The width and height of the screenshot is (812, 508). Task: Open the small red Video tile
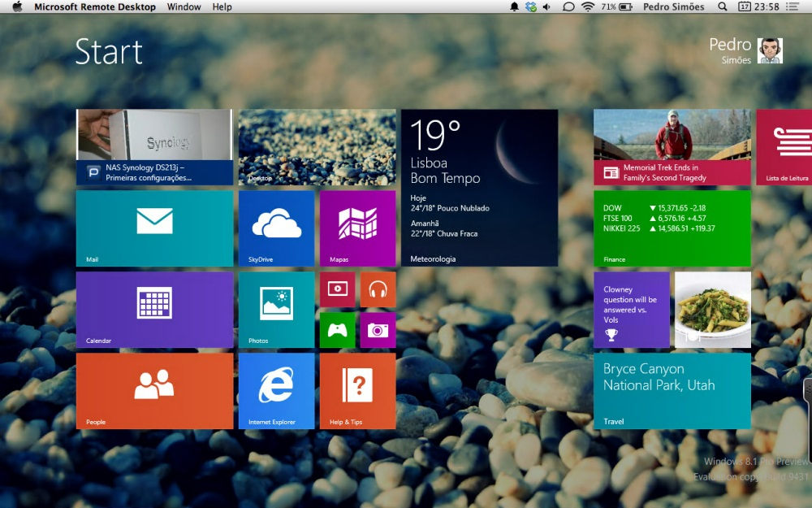tap(337, 289)
